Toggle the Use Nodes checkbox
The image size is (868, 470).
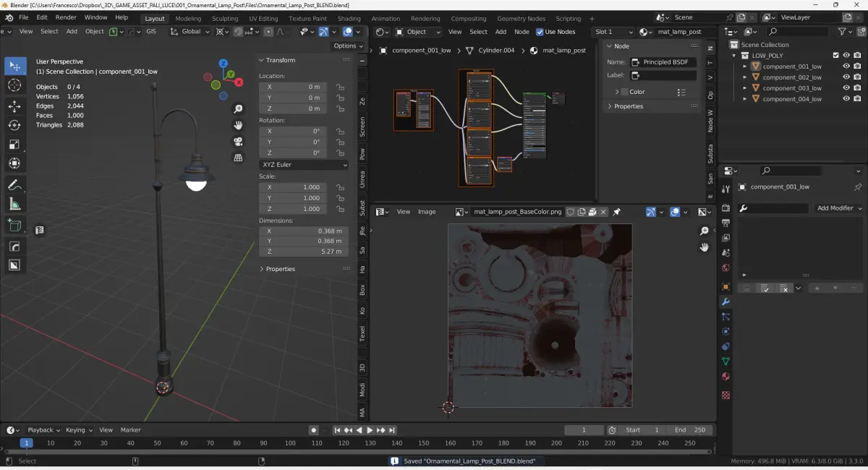[x=540, y=32]
